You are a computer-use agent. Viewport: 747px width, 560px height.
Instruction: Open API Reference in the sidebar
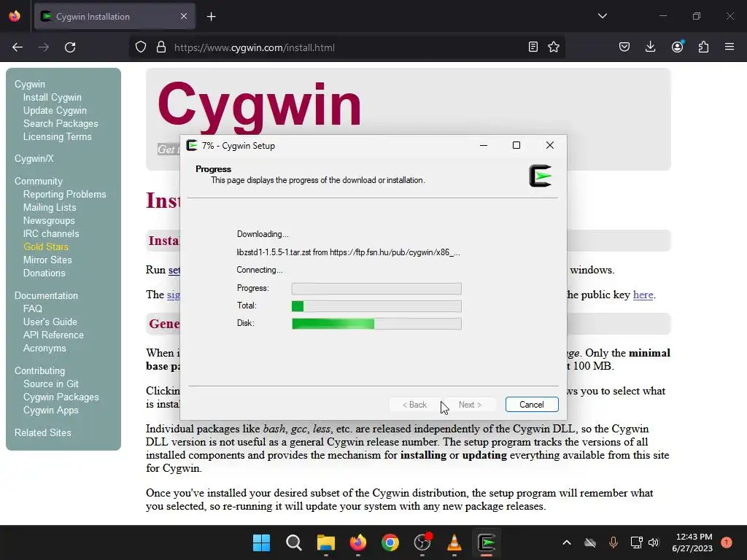click(x=53, y=335)
